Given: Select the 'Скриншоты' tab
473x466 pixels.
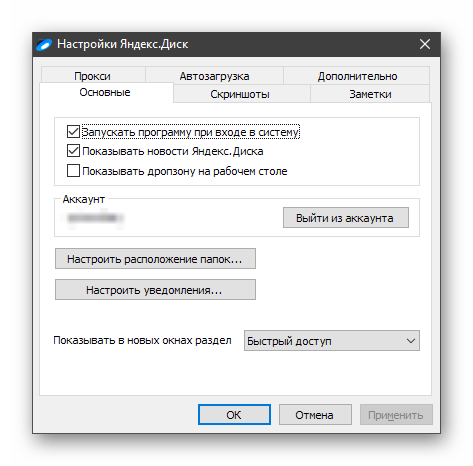Looking at the screenshot, I should tap(240, 94).
